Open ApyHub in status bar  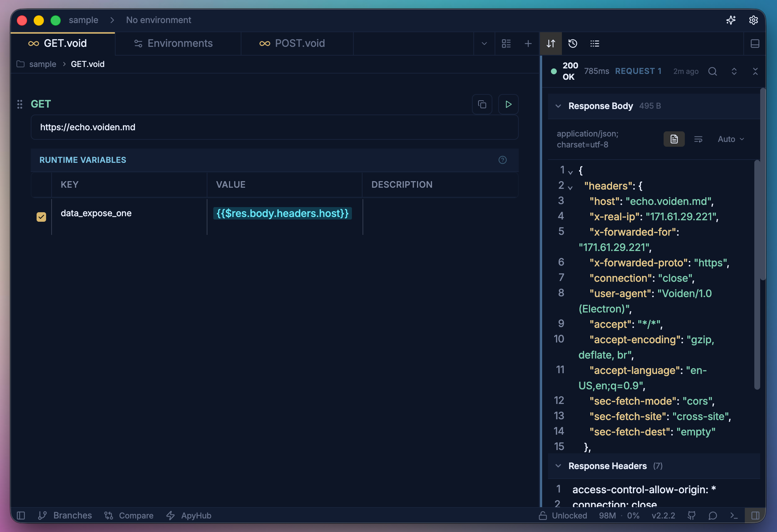point(189,516)
